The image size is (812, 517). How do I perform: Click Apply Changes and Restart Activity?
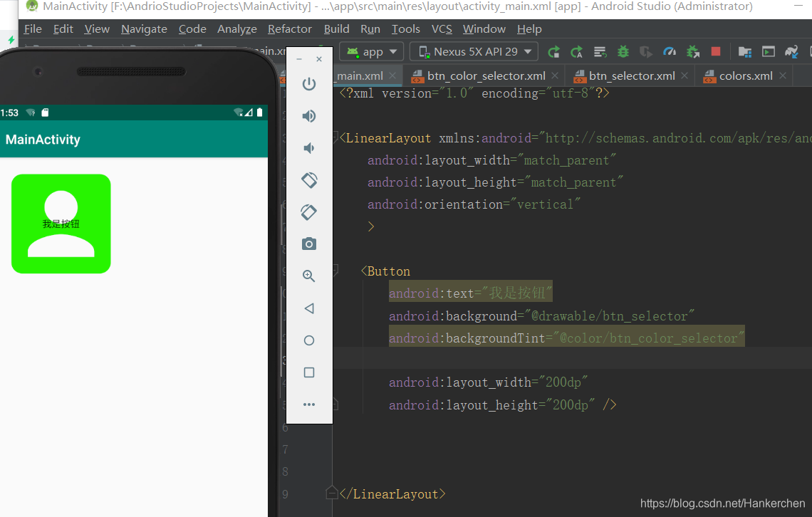(x=576, y=52)
